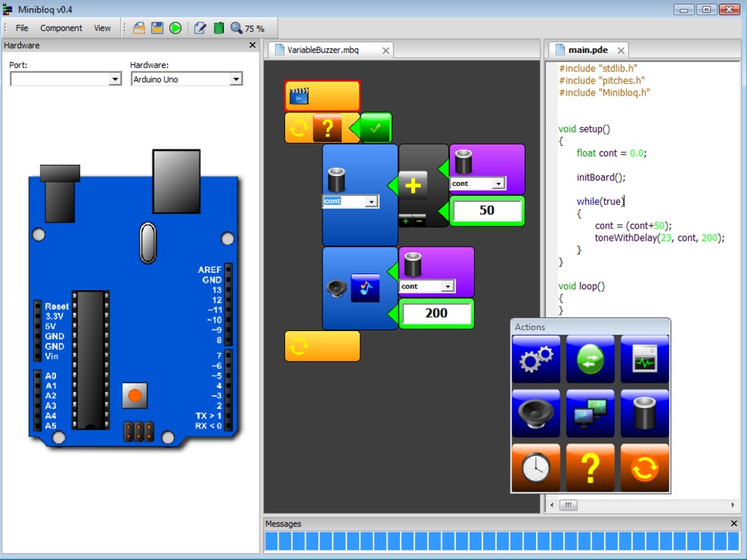Click the AREF pin label on the board

pyautogui.click(x=209, y=270)
